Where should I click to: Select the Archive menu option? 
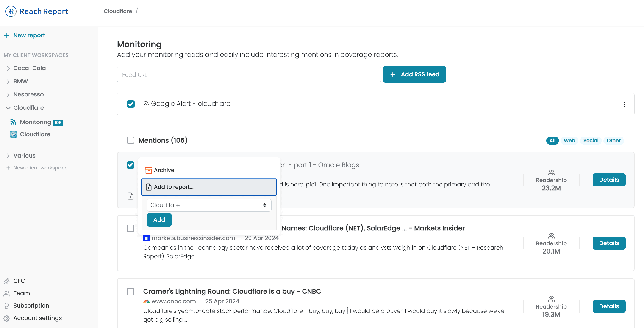click(209, 170)
